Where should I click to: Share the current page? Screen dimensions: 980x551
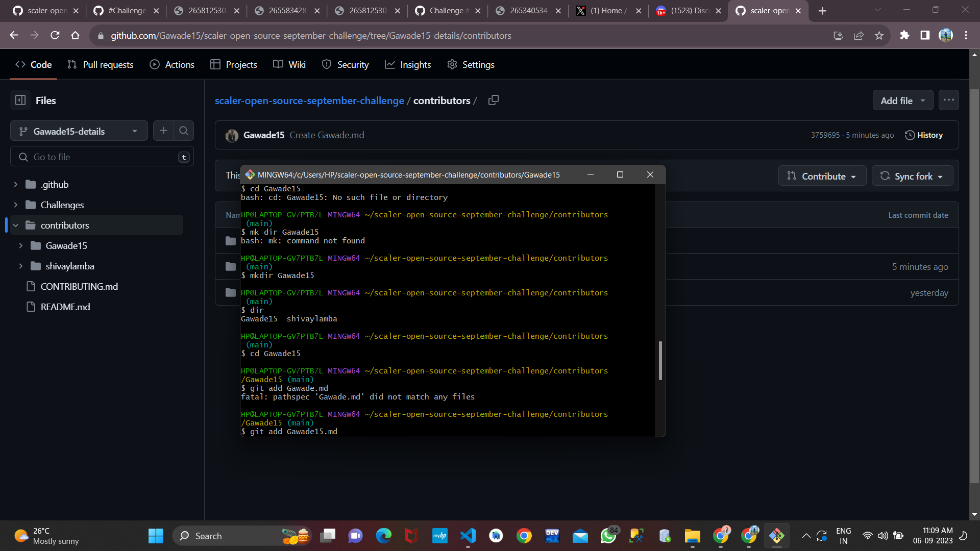[859, 35]
